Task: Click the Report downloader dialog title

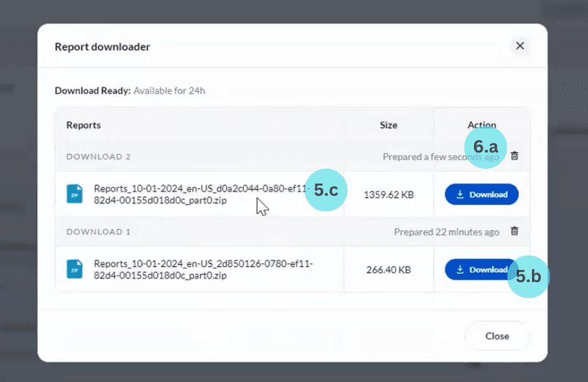Action: (103, 47)
